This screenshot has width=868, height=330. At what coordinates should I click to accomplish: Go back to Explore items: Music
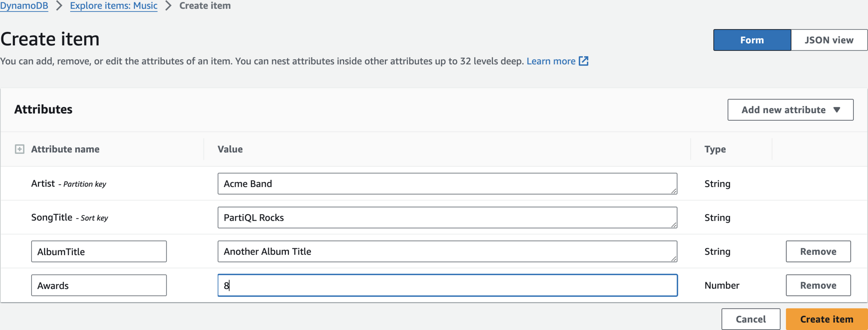[114, 6]
